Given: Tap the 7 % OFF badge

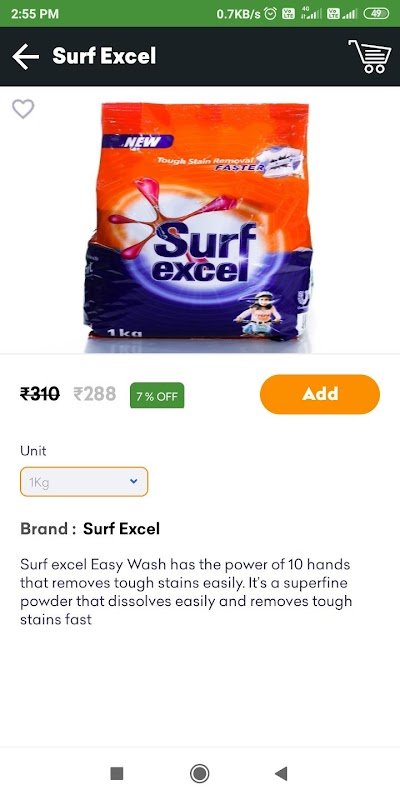Looking at the screenshot, I should coord(157,395).
